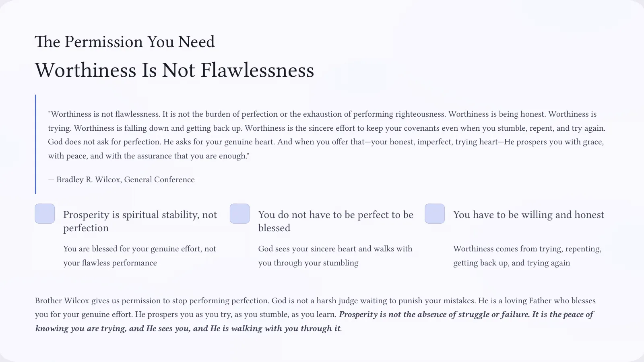The width and height of the screenshot is (644, 362).
Task: Click the icon box beside 'Prosperity is spiritual stability'
Action: (45, 214)
